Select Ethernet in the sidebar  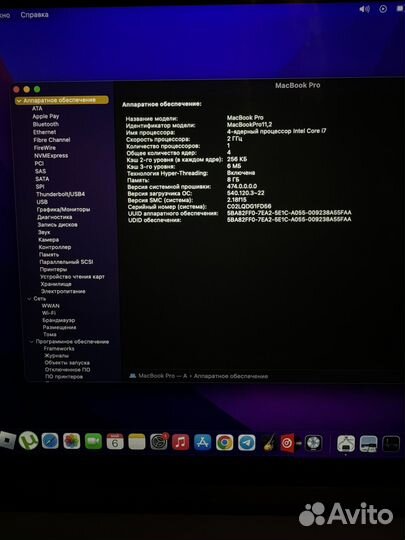point(44,132)
